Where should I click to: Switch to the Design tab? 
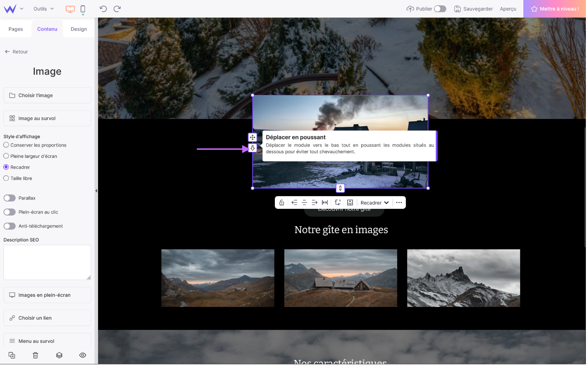[79, 29]
